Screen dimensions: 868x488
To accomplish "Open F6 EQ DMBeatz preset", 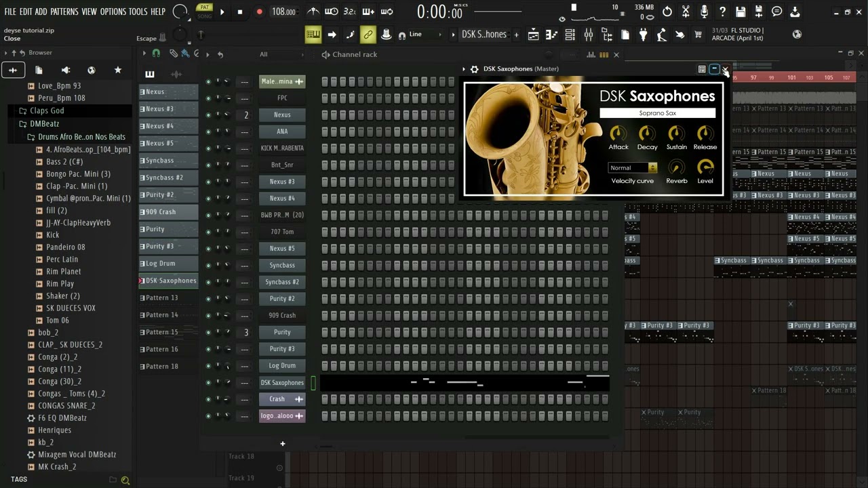I will pyautogui.click(x=62, y=418).
